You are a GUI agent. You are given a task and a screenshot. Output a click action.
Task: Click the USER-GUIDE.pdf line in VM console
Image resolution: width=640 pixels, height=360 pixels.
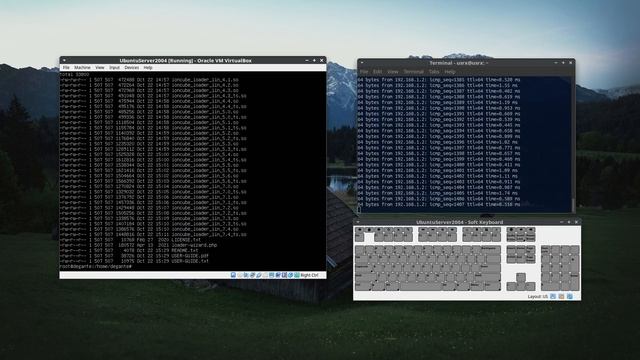coord(134,256)
